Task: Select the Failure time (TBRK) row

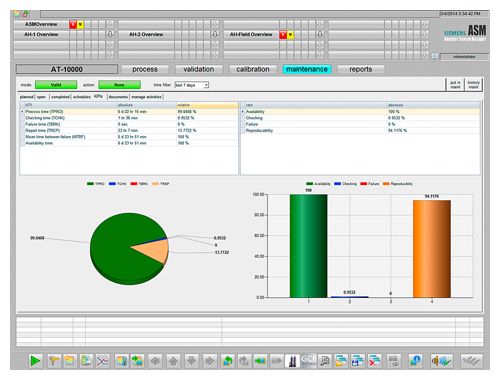Action: coord(129,124)
